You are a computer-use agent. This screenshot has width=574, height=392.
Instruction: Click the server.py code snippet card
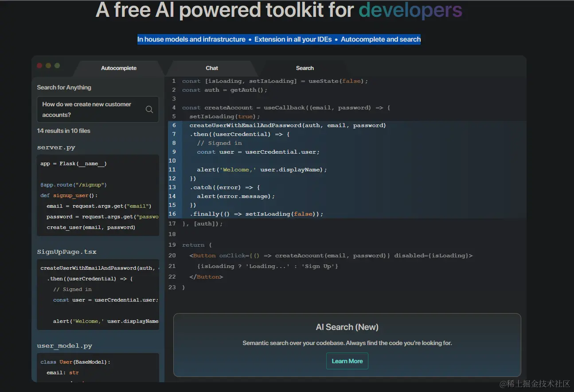click(98, 195)
